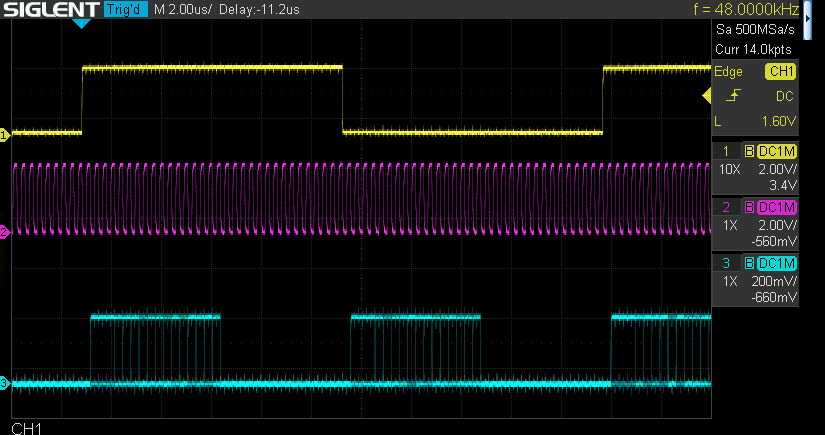Click the yellow trigger level arrow marker
The height and width of the screenshot is (435, 825).
(705, 96)
